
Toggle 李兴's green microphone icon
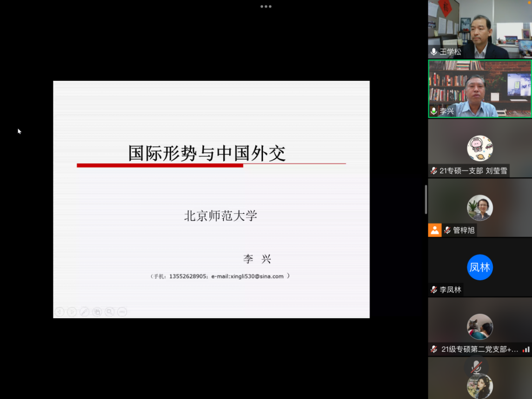click(x=434, y=111)
